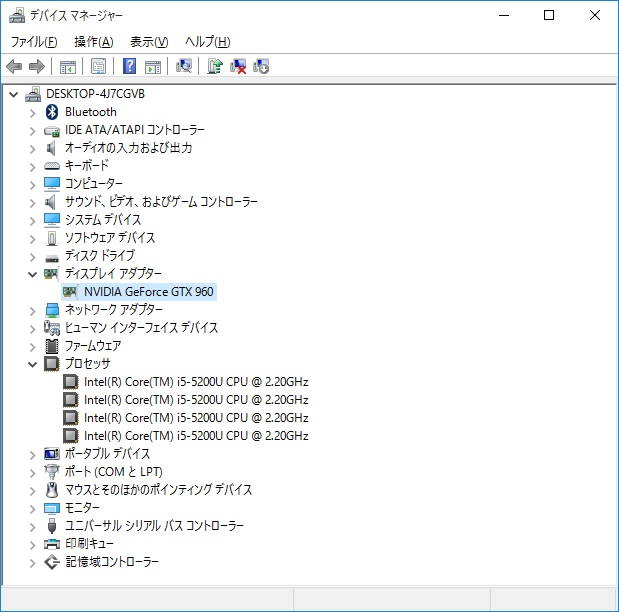The height and width of the screenshot is (612, 619).
Task: Expand the ネットワーク アダプター node
Action: (33, 310)
